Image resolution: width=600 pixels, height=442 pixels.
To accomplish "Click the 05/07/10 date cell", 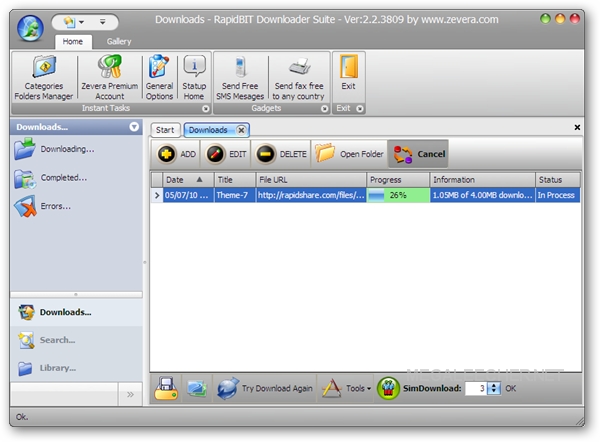I will pyautogui.click(x=188, y=196).
